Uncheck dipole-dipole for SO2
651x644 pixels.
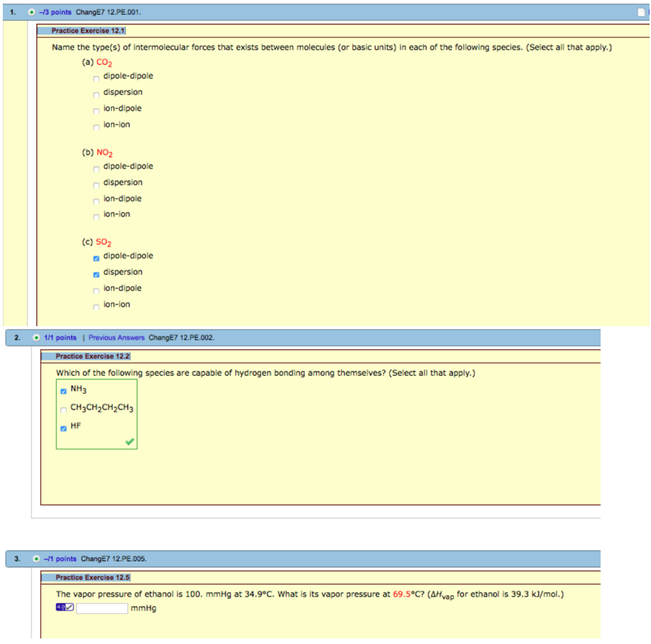[x=97, y=257]
